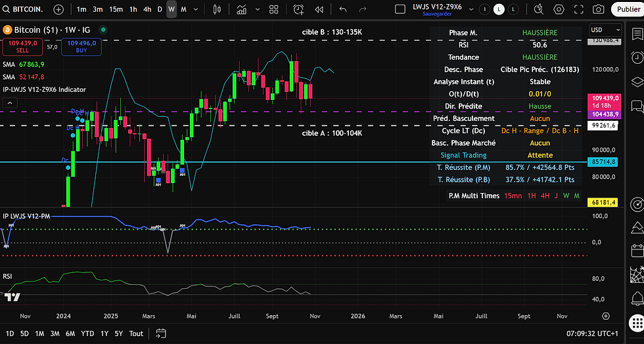
Task: Open the apps grid dots icon
Action: [x=636, y=322]
